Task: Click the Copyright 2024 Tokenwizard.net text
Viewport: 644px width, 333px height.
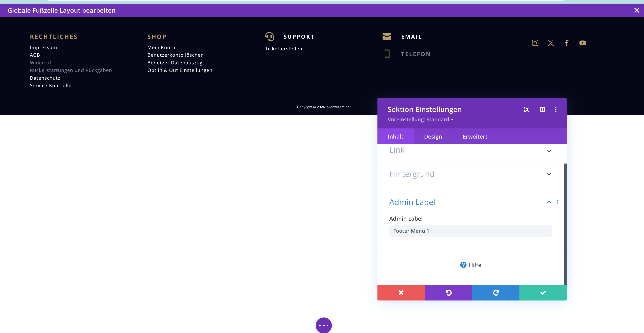Action: 324,107
